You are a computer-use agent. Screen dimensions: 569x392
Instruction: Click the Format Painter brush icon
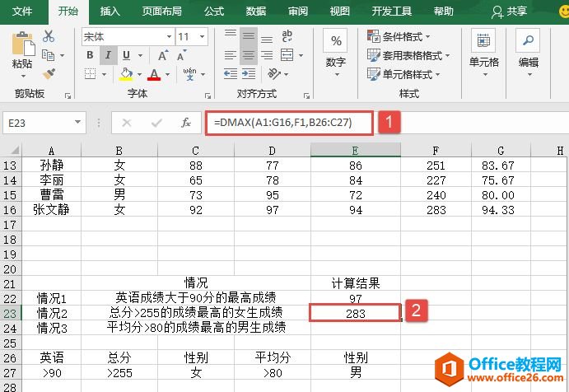(x=49, y=74)
